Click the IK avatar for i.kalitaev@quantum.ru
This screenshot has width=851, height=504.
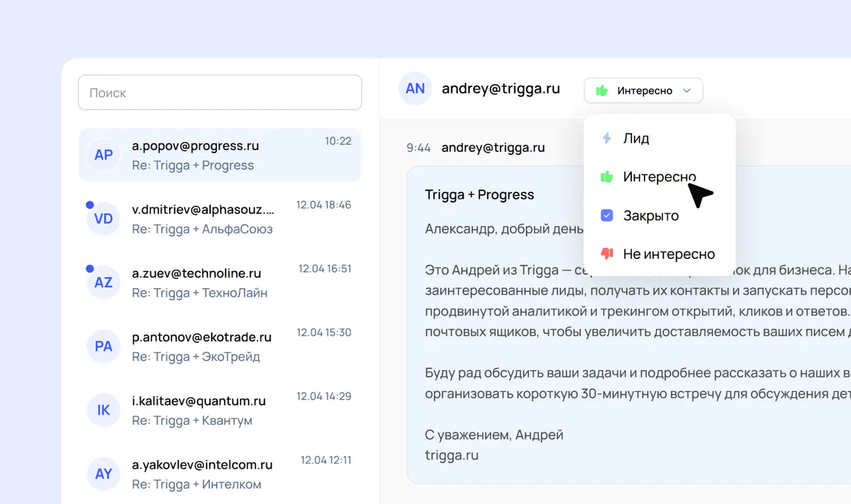click(103, 410)
